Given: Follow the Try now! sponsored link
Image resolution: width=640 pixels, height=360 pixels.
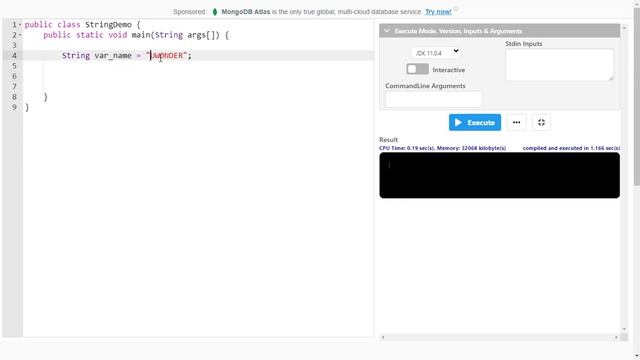Looking at the screenshot, I should (x=438, y=12).
